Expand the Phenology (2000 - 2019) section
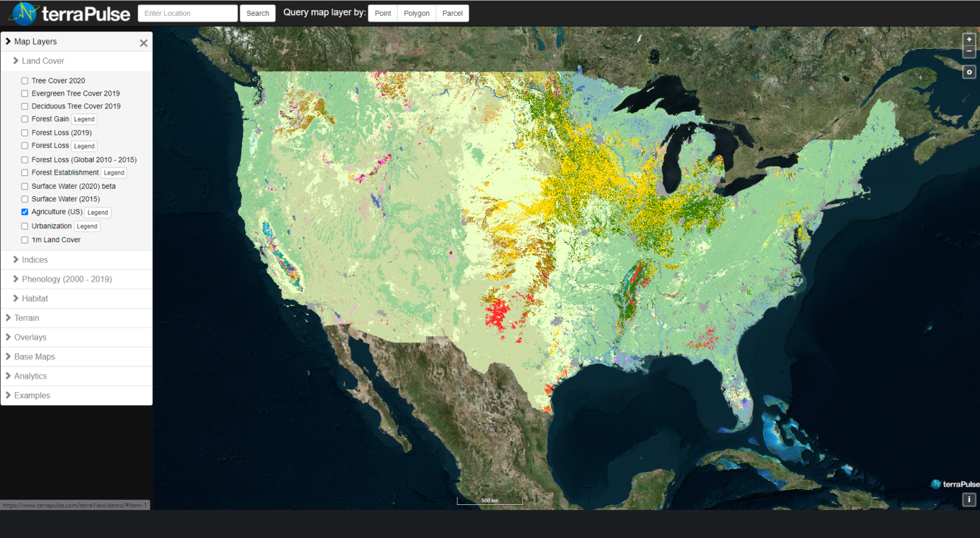Image resolution: width=980 pixels, height=538 pixels. tap(66, 279)
